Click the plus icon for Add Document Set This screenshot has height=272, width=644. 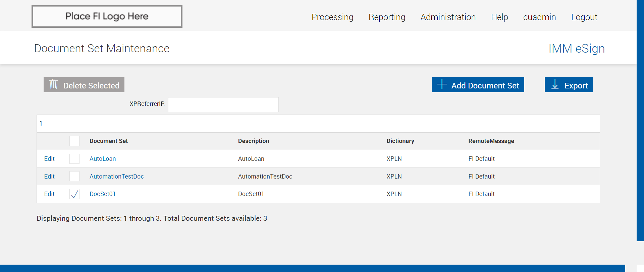tap(442, 84)
